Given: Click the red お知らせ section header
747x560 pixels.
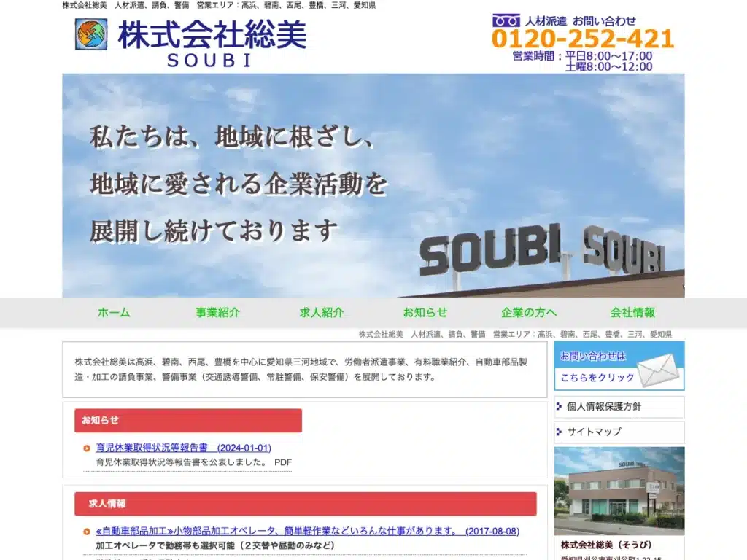Looking at the screenshot, I should tap(188, 421).
